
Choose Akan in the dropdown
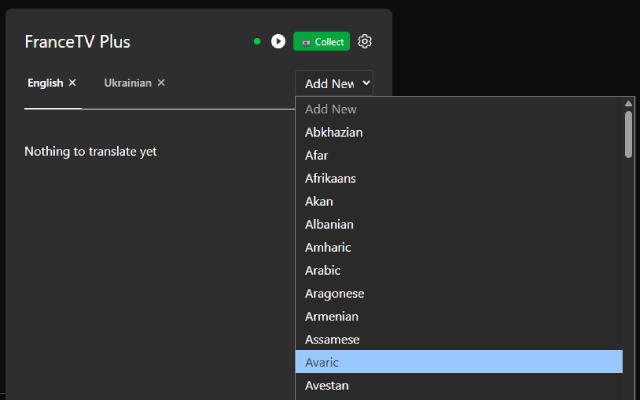(459, 201)
